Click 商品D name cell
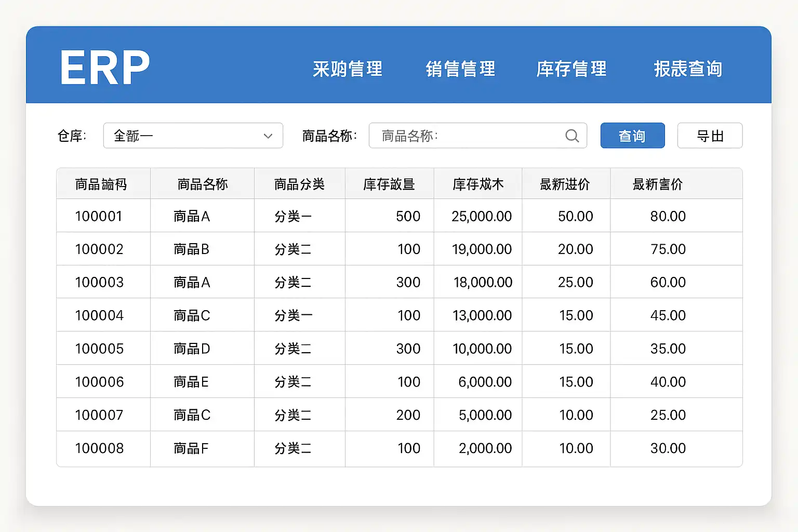798x532 pixels. coord(192,349)
